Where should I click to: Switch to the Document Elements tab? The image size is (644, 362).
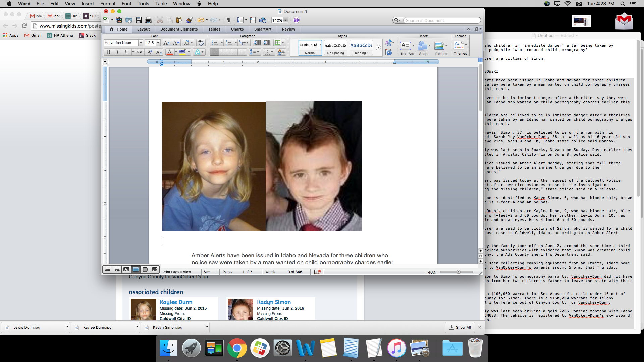179,29
